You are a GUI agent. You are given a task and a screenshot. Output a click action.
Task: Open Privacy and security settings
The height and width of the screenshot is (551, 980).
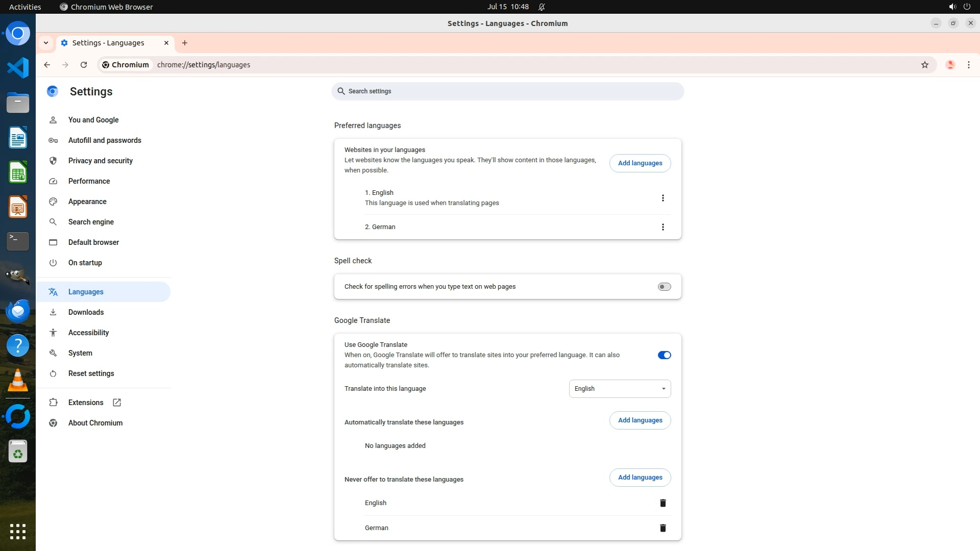point(100,161)
